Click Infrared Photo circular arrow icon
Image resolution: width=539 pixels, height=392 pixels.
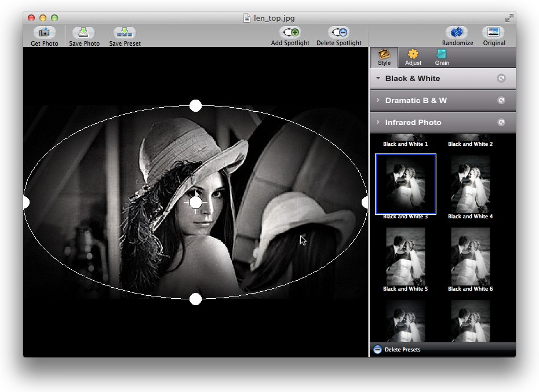(x=501, y=122)
